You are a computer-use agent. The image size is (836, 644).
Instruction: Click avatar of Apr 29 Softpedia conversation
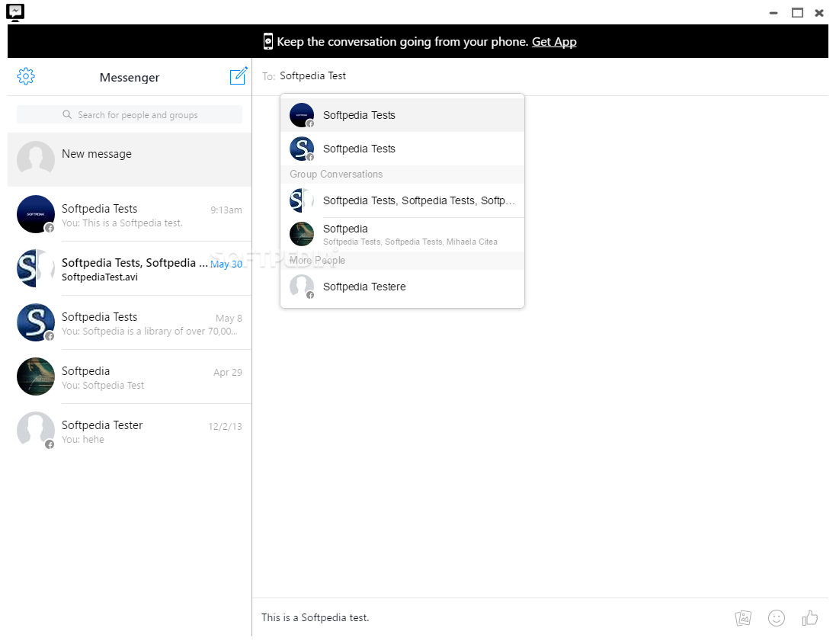pyautogui.click(x=36, y=376)
